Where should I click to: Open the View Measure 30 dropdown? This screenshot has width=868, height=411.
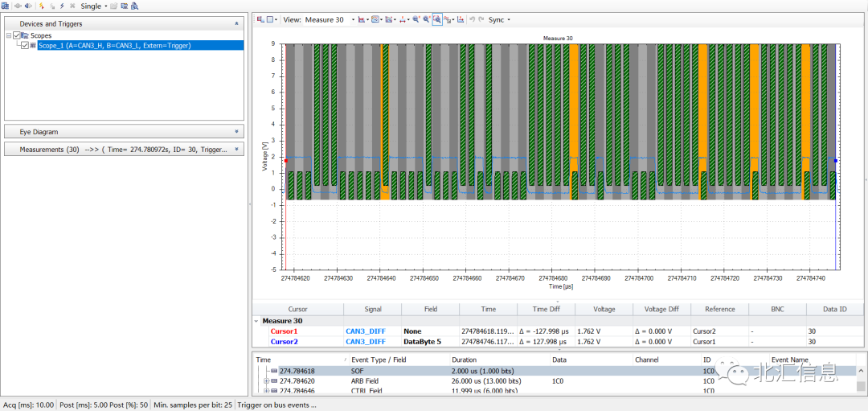click(x=353, y=19)
